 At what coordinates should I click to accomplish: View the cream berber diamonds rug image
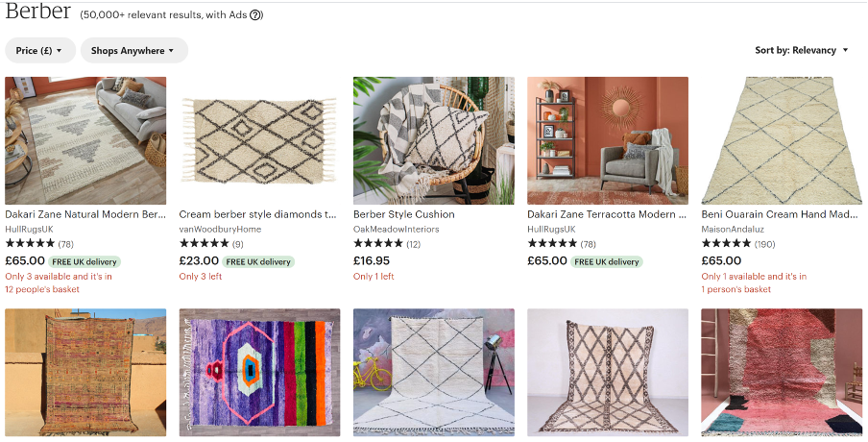tap(259, 140)
